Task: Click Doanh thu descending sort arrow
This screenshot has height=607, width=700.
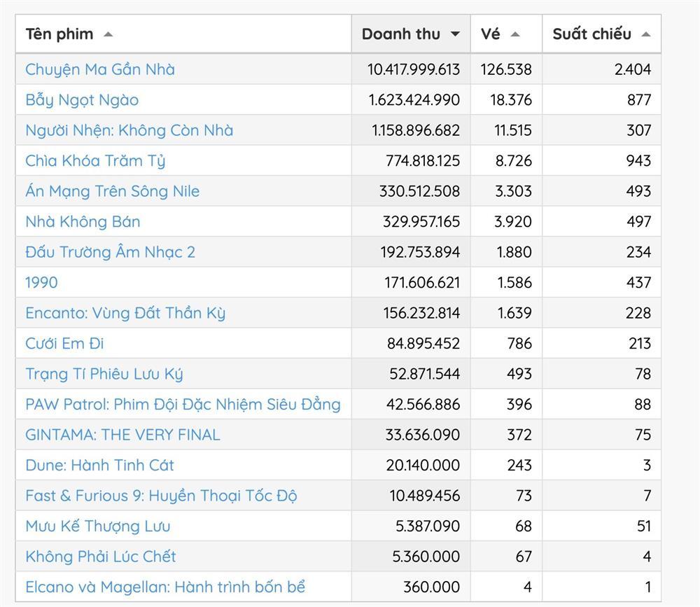Action: 455,34
